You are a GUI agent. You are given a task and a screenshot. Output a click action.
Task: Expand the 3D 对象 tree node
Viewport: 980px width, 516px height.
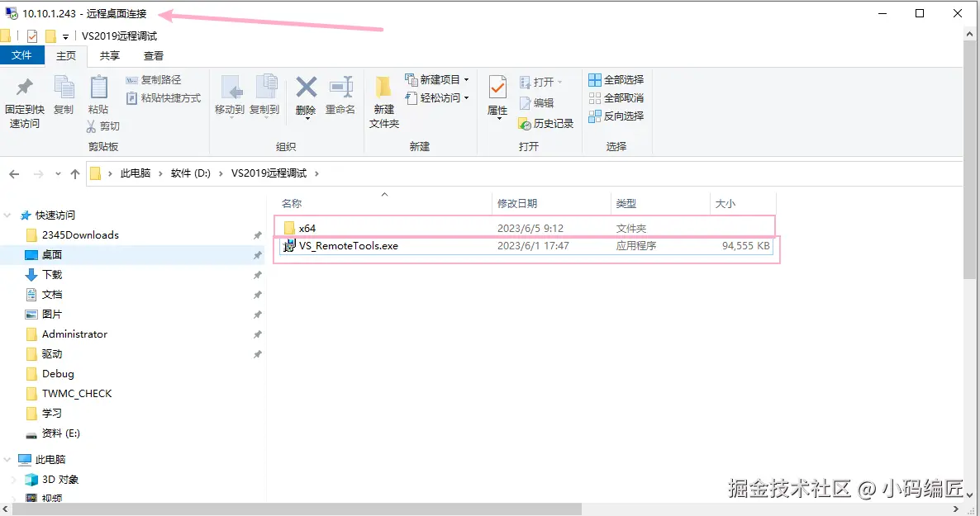click(14, 480)
